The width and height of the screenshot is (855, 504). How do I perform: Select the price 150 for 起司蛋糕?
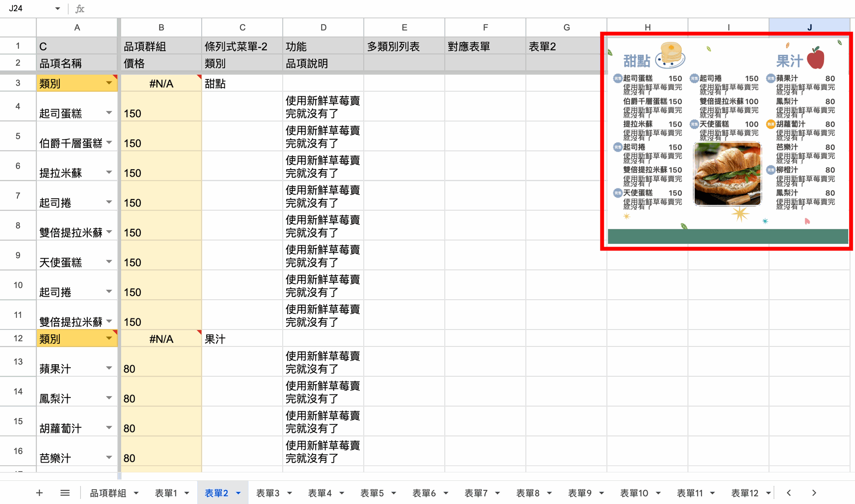pyautogui.click(x=161, y=106)
